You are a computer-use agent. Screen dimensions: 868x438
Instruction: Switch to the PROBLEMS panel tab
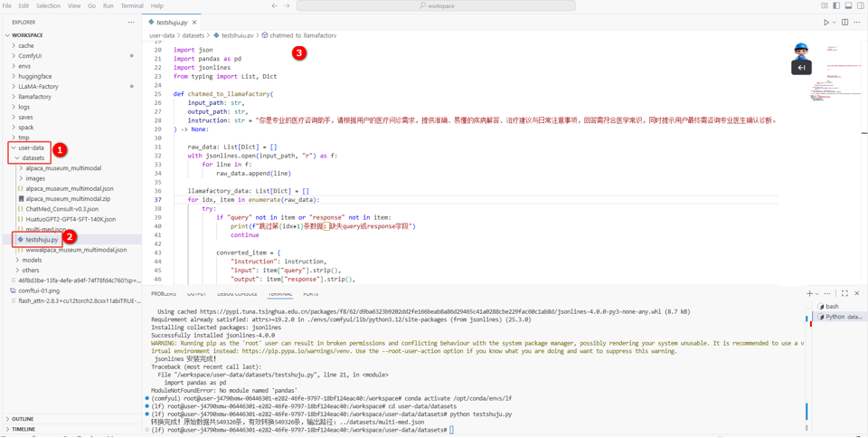pyautogui.click(x=164, y=294)
